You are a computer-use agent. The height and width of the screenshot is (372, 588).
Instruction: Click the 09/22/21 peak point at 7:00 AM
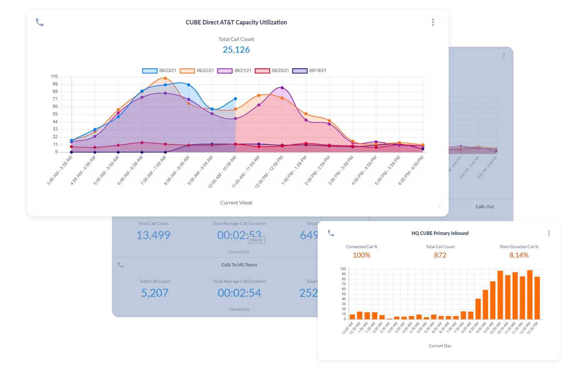click(x=165, y=78)
